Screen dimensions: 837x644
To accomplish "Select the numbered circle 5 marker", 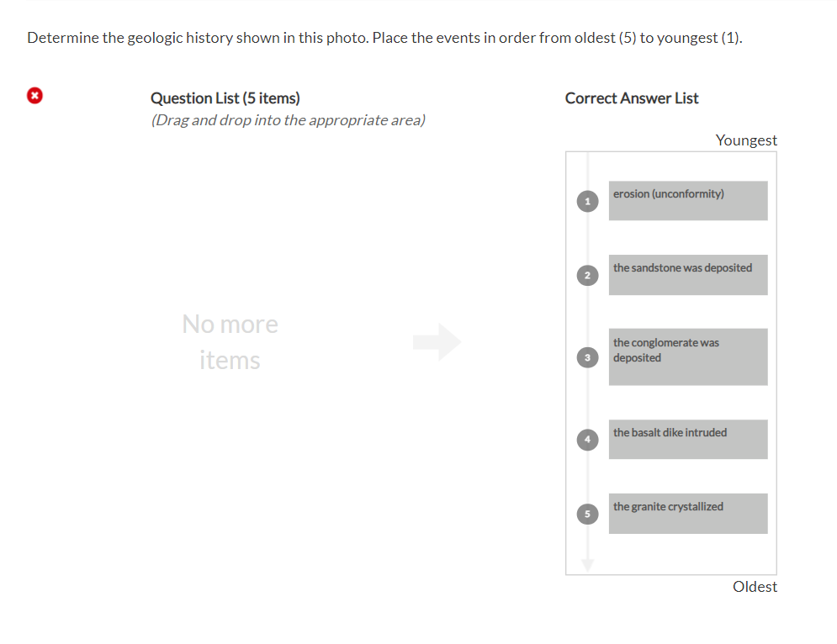I will 587,514.
